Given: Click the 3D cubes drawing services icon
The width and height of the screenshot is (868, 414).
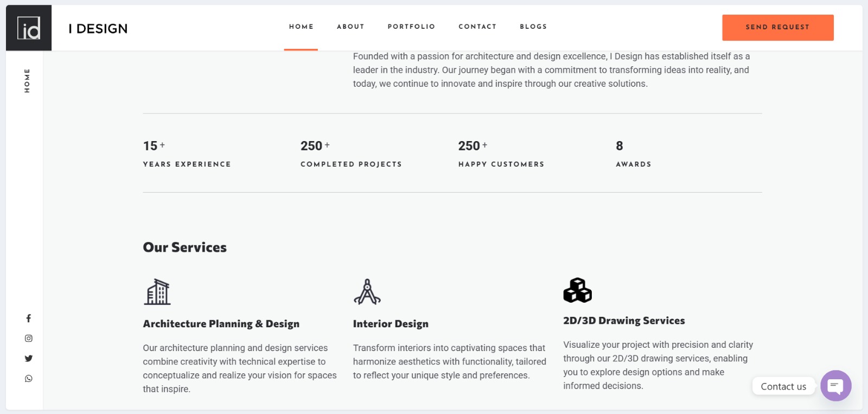Looking at the screenshot, I should point(577,290).
